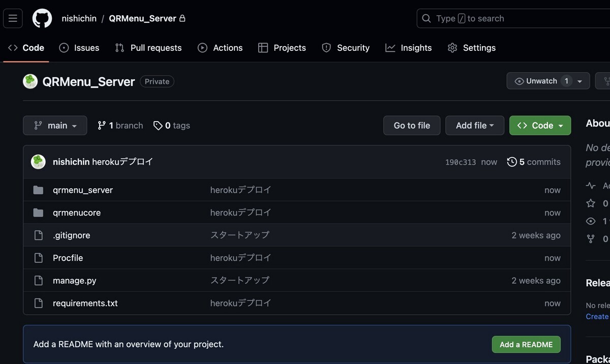Open commit hash 190c313

[x=461, y=162]
